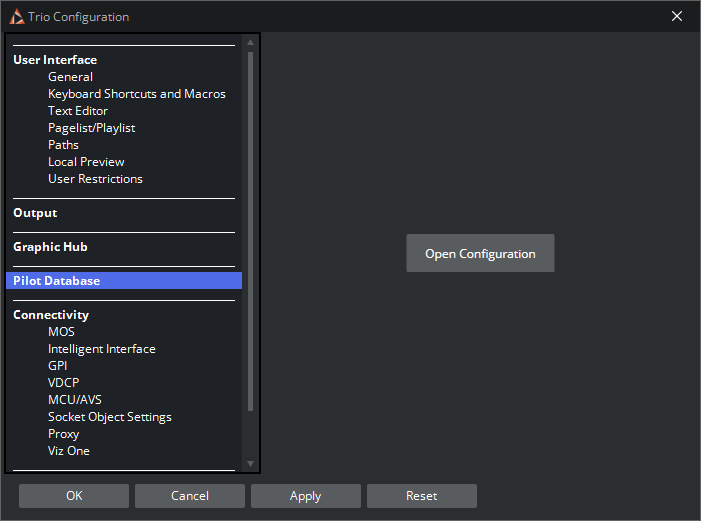This screenshot has width=701, height=521.
Task: Open Keyboard Shortcuts and Macros settings
Action: click(x=137, y=94)
